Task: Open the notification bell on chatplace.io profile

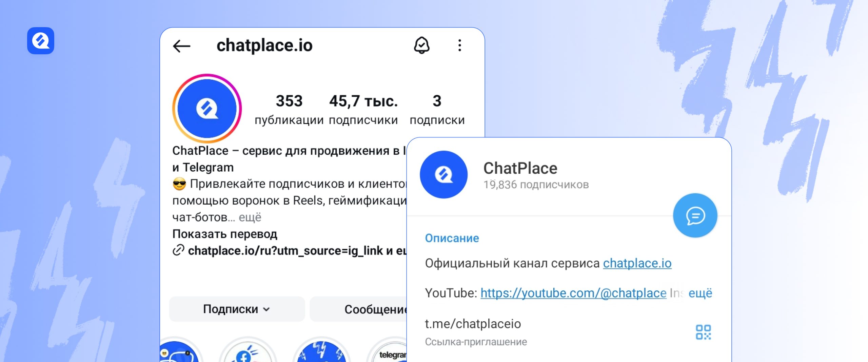Action: click(421, 45)
